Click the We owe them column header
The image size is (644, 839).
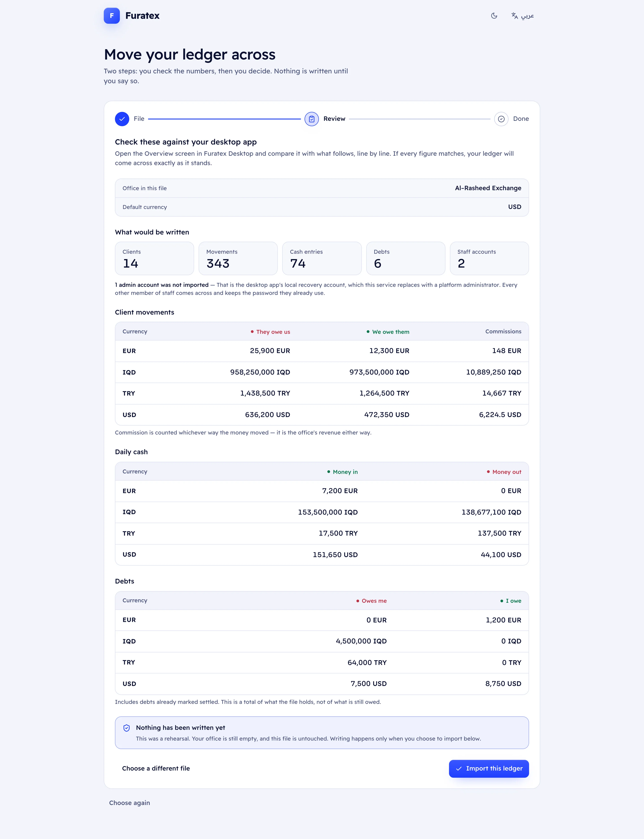click(x=388, y=332)
